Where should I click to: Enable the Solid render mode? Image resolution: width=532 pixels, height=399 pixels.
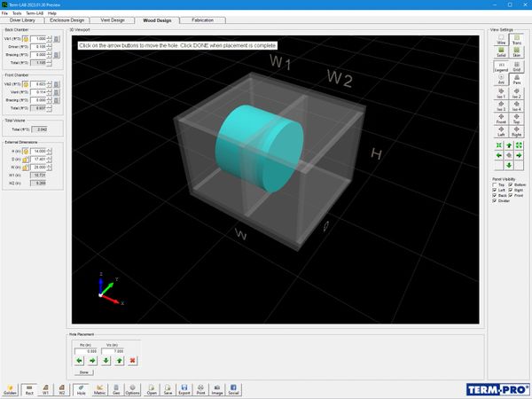click(501, 52)
